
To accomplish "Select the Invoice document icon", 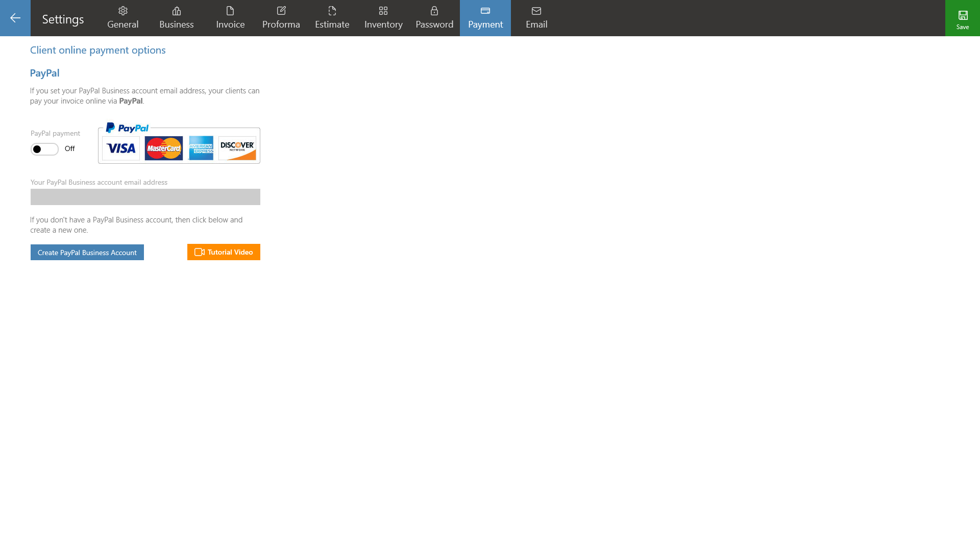I will click(x=230, y=10).
